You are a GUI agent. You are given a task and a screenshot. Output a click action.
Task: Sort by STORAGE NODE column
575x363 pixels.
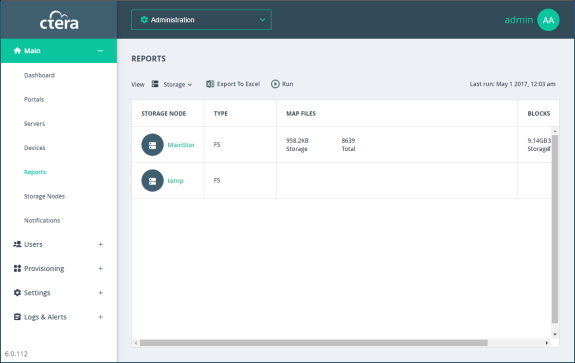coord(164,114)
